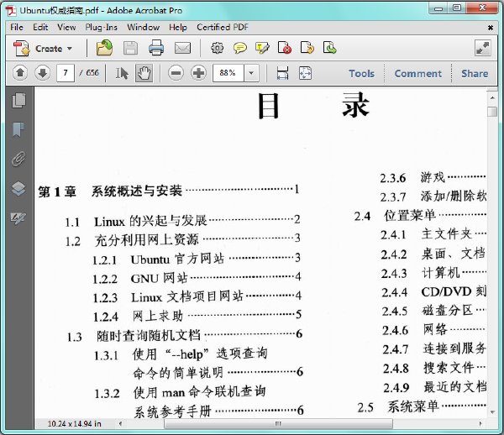Open the Certified PDF menu
Screen dimensions: 504x435
(x=223, y=28)
